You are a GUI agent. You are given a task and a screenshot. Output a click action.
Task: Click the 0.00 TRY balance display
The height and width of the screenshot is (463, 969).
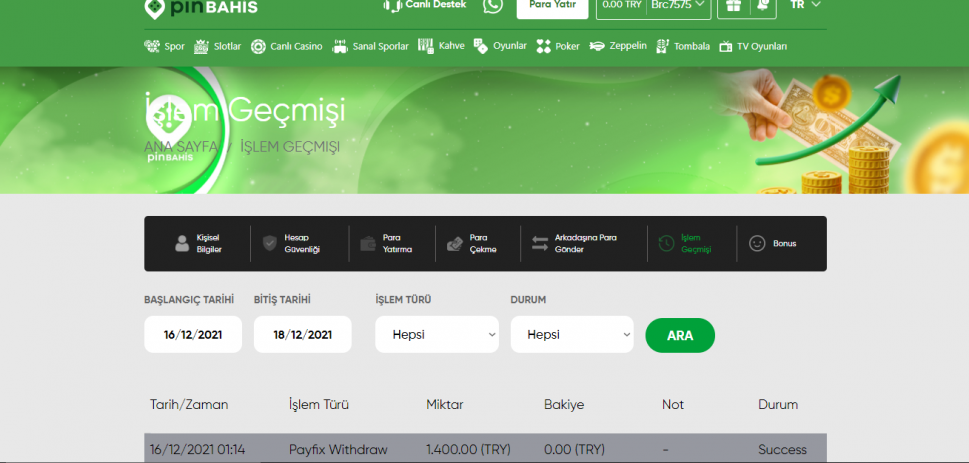[622, 5]
